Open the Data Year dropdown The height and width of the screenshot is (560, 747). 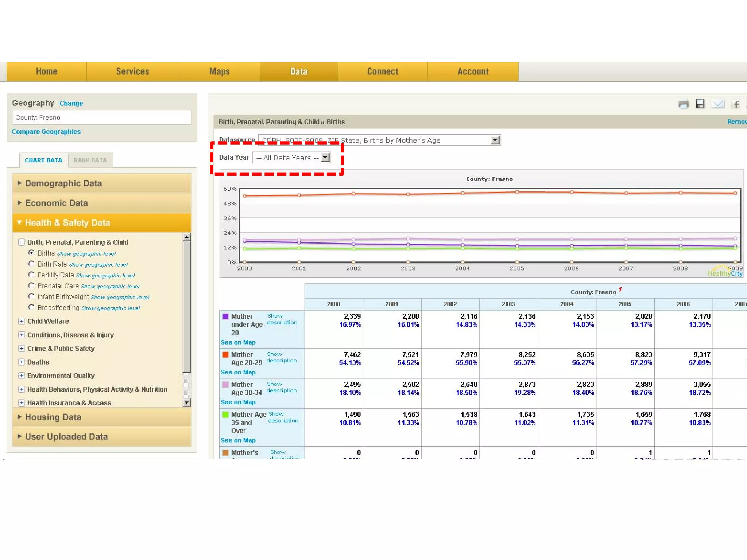click(x=325, y=157)
